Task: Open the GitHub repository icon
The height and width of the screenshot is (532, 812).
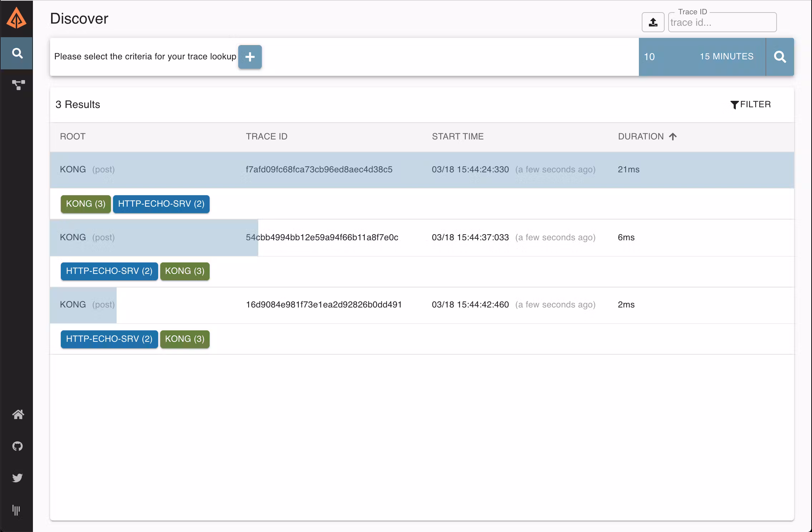Action: [x=18, y=446]
